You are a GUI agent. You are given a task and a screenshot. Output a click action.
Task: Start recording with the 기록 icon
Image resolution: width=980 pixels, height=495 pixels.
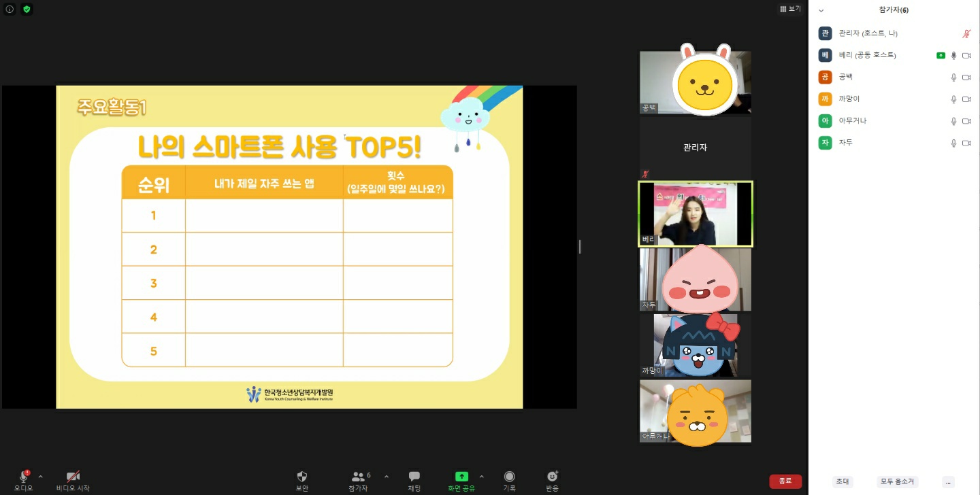coord(509,477)
